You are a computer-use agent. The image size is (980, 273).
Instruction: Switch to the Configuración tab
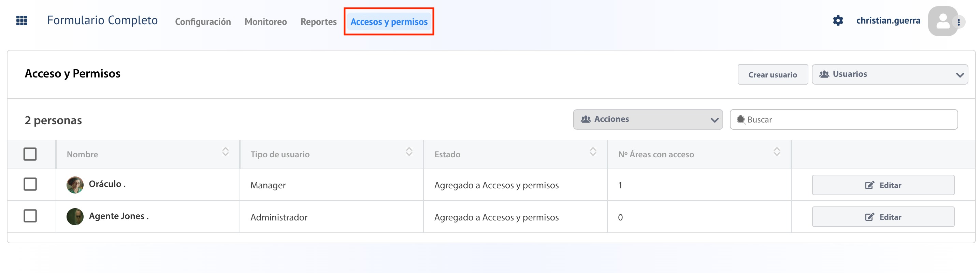(x=203, y=22)
